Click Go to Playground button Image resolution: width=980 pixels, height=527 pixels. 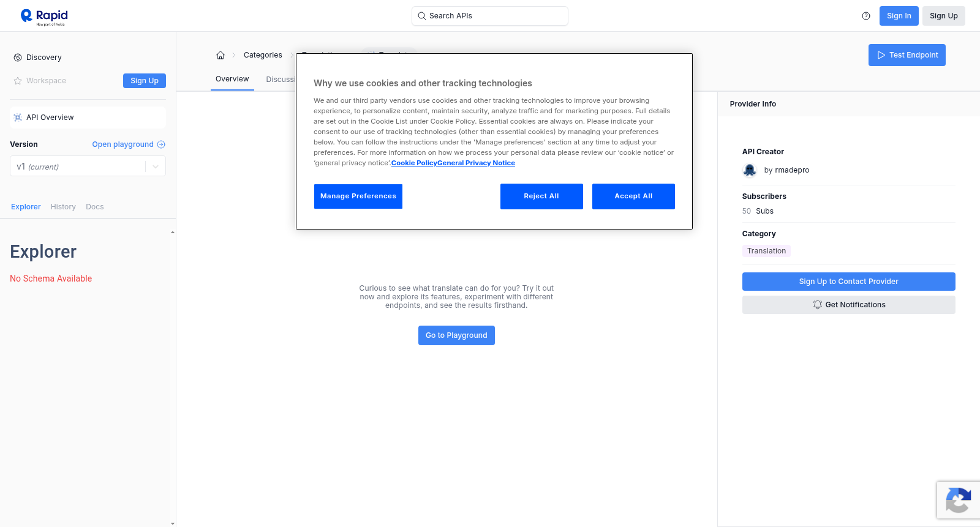click(x=456, y=335)
